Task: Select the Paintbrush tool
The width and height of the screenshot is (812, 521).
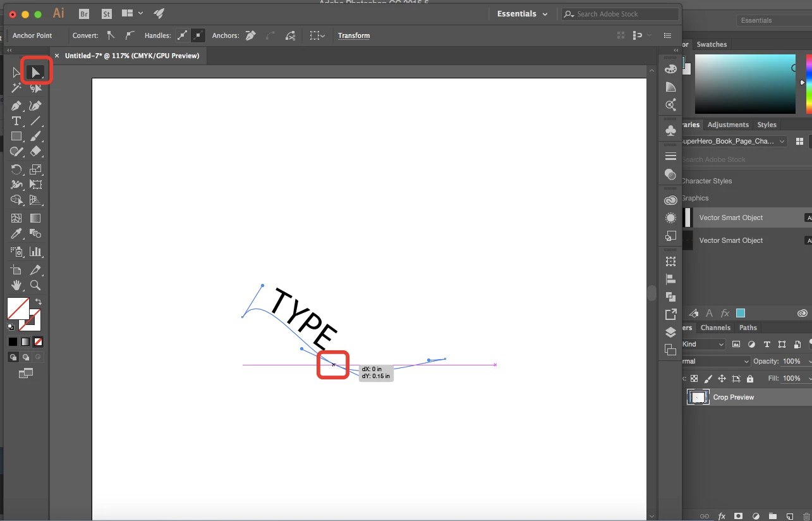Action: (36, 136)
